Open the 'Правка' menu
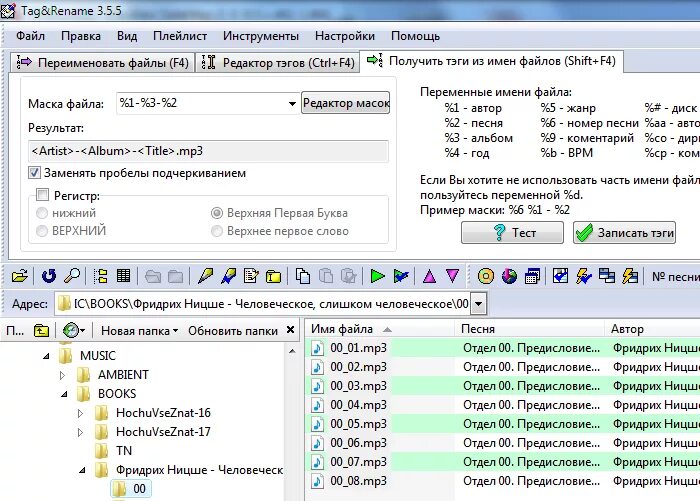 point(81,36)
